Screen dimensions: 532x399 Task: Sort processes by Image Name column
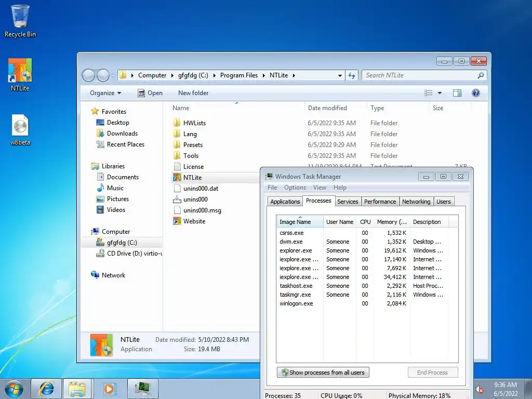300,222
